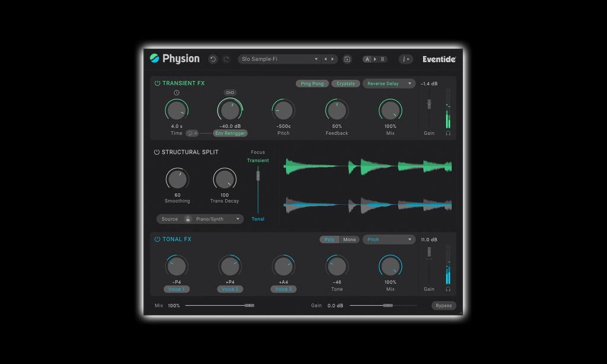607x364 pixels.
Task: Click the global Gain slider handle
Action: coord(388,305)
